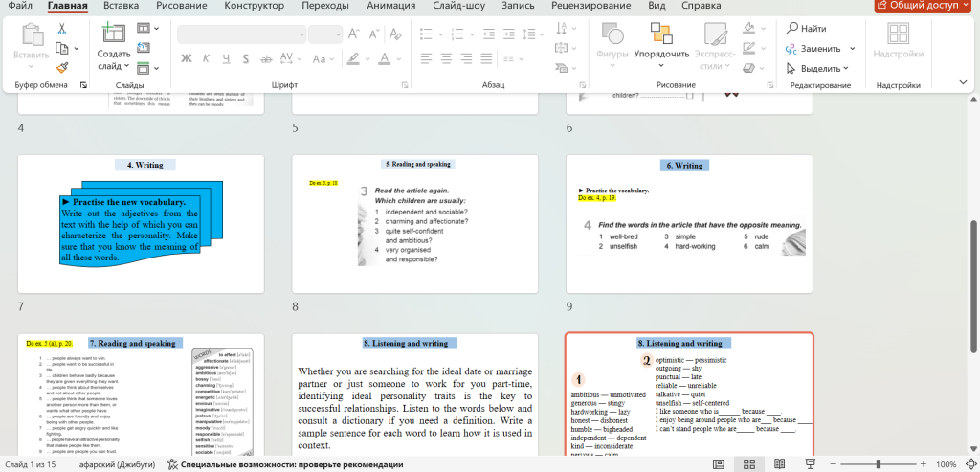Expand the Выделить dropdown
The height and width of the screenshot is (472, 980).
(846, 68)
